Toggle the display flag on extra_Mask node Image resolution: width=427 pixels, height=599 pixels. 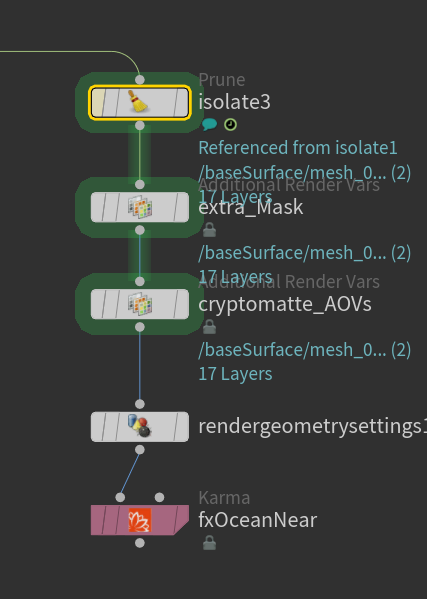click(x=182, y=207)
